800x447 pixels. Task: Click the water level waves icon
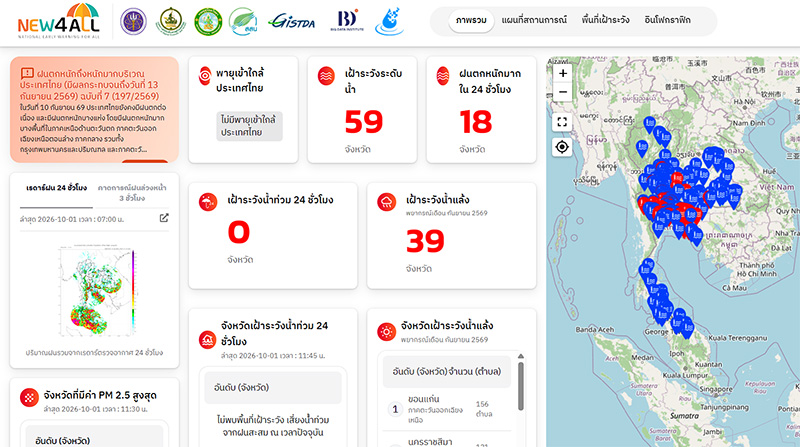(326, 76)
